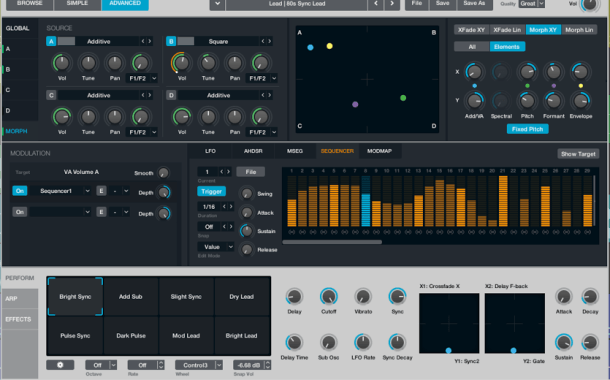
Task: Click the green morph point in XY pad
Action: (x=403, y=98)
